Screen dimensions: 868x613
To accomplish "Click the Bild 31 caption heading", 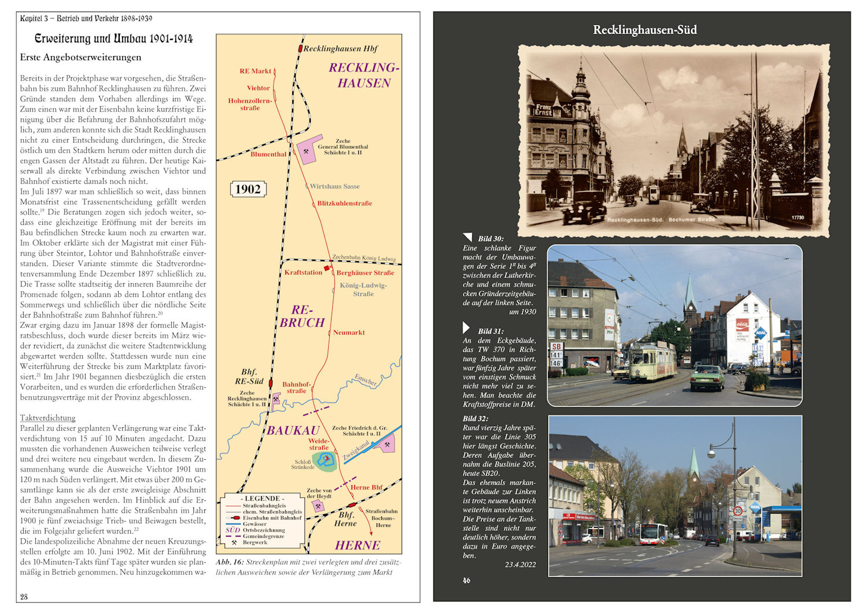I will [491, 331].
